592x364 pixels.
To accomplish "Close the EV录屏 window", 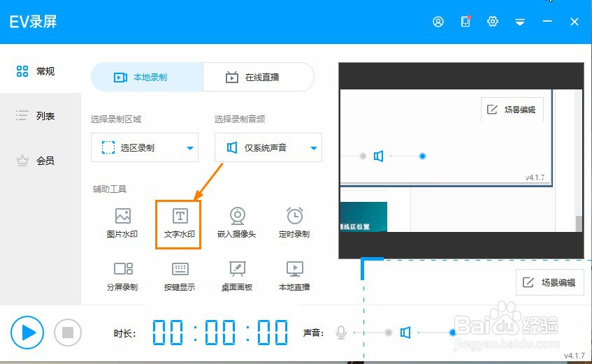I will click(575, 22).
